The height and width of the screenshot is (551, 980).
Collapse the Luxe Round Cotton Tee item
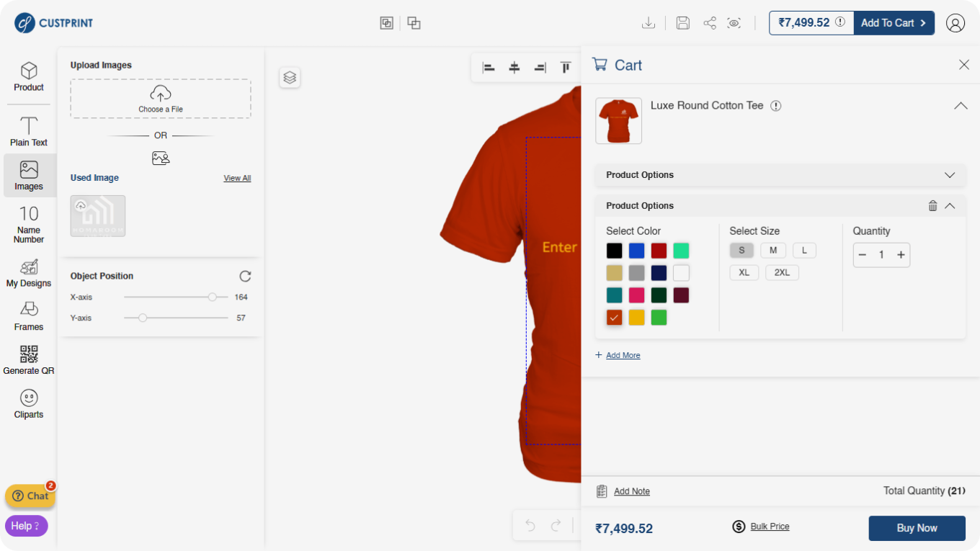click(x=961, y=106)
